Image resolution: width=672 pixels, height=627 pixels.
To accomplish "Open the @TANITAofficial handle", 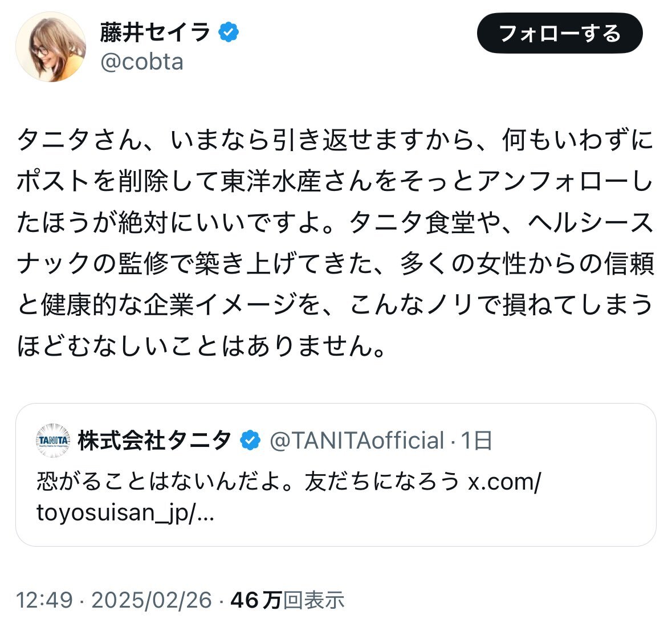I will (357, 441).
